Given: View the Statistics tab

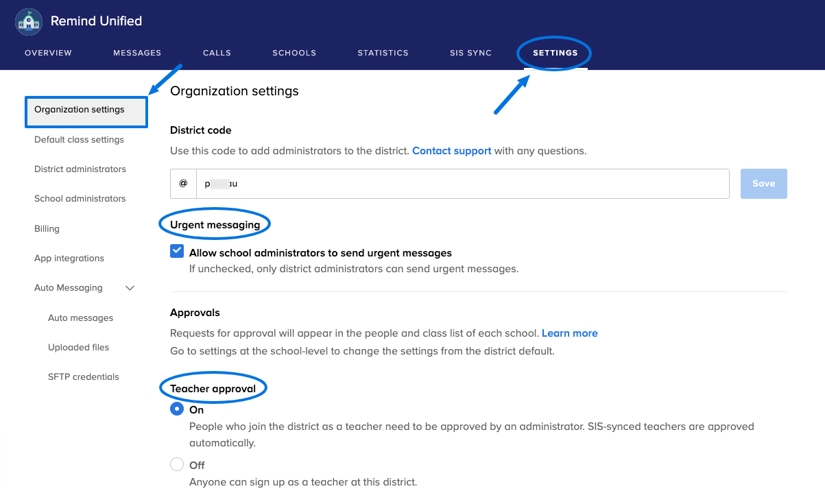Looking at the screenshot, I should click(383, 53).
